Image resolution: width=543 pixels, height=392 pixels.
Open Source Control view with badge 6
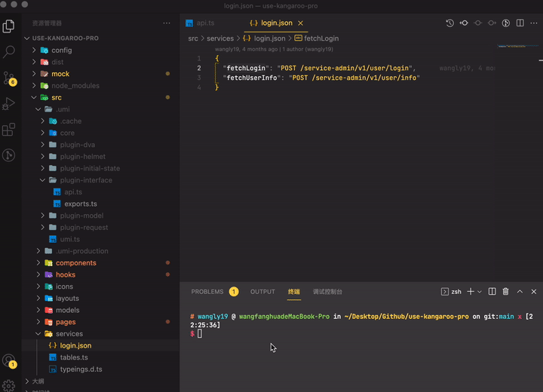coord(8,78)
